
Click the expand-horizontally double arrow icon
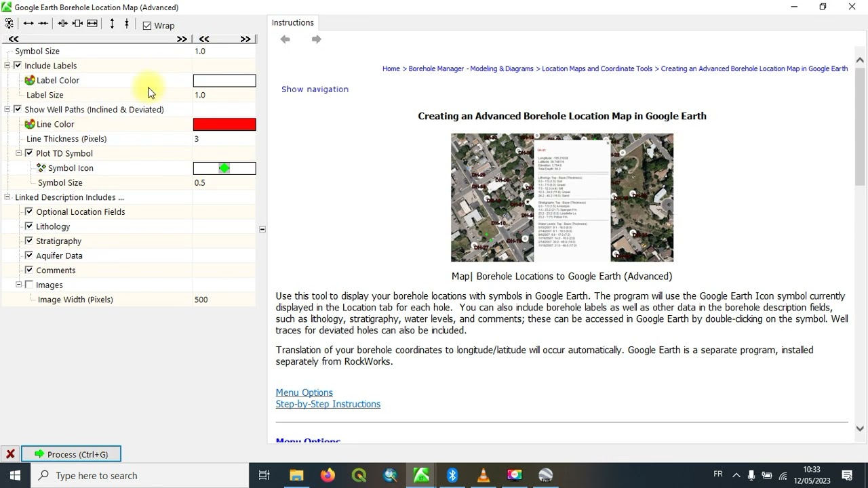coord(28,24)
